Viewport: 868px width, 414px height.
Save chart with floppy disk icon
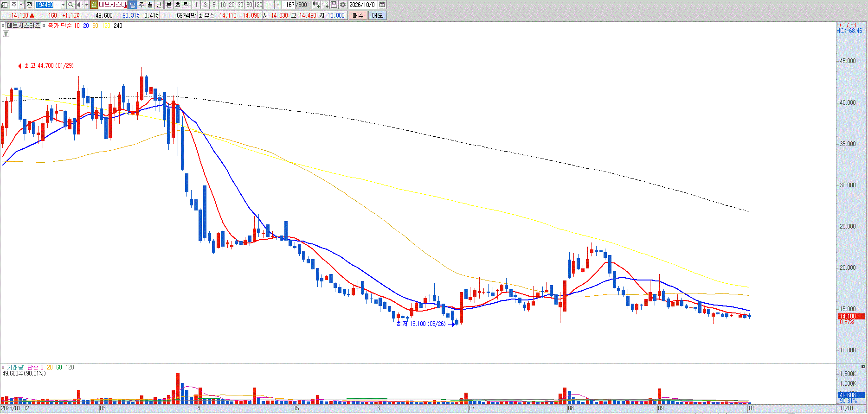coord(334,5)
